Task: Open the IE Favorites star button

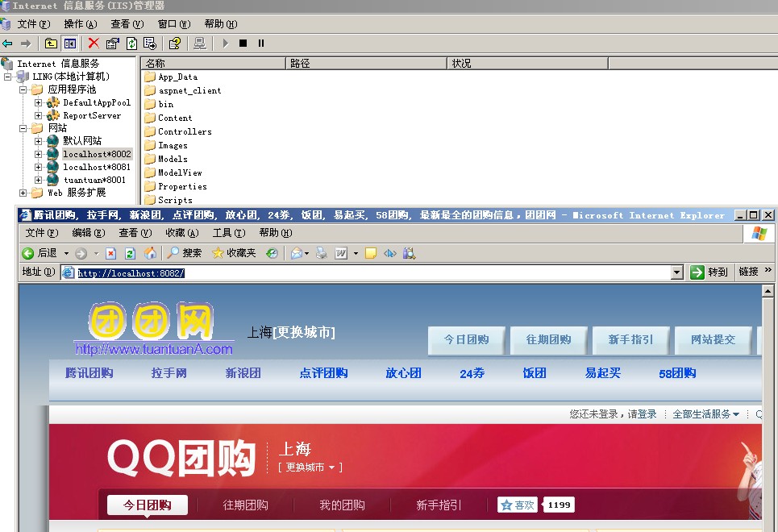Action: [234, 253]
